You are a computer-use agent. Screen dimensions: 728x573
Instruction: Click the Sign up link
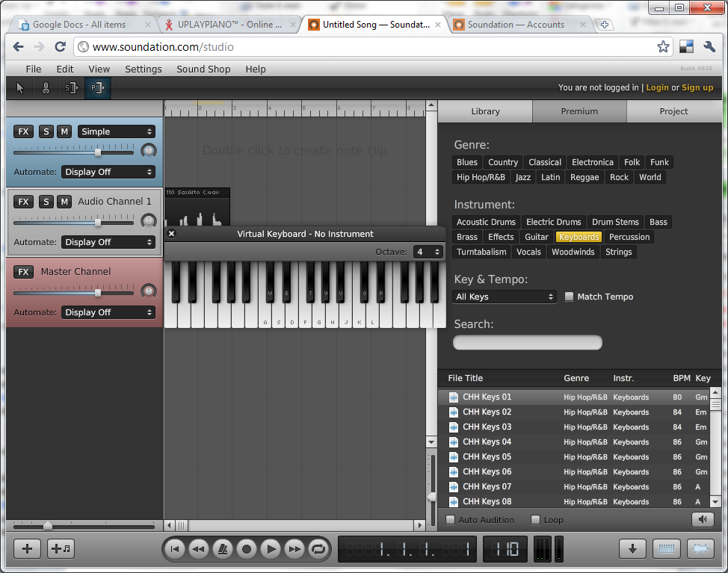click(x=697, y=87)
